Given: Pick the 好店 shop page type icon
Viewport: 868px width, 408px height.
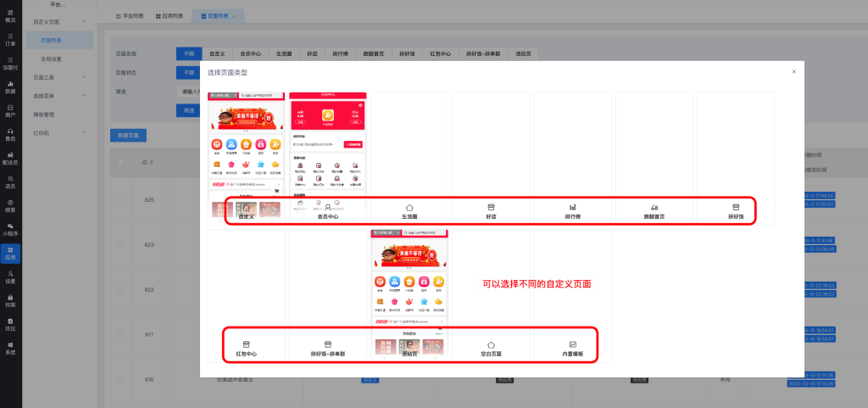Looking at the screenshot, I should coord(491,207).
